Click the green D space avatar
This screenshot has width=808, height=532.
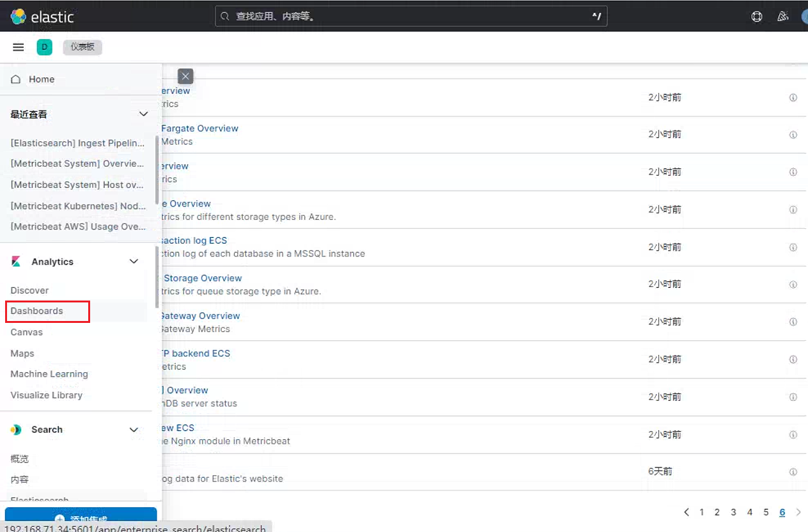tap(44, 47)
